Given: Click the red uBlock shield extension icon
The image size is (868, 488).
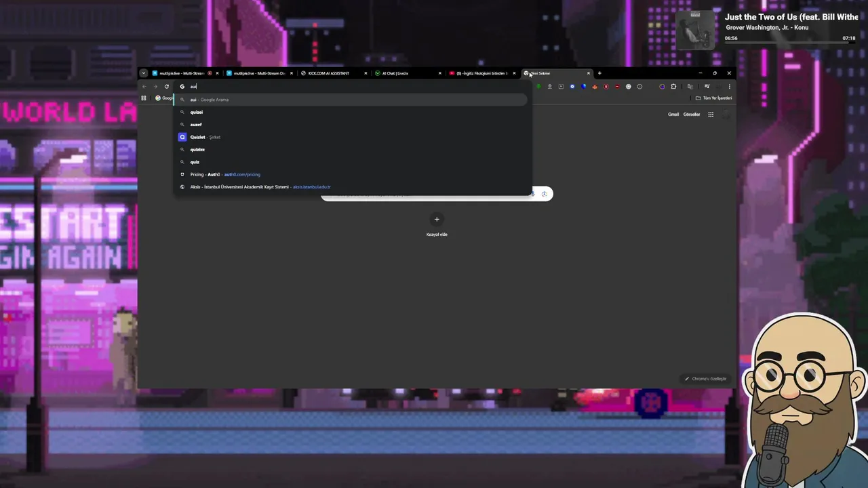Looking at the screenshot, I should pyautogui.click(x=606, y=87).
